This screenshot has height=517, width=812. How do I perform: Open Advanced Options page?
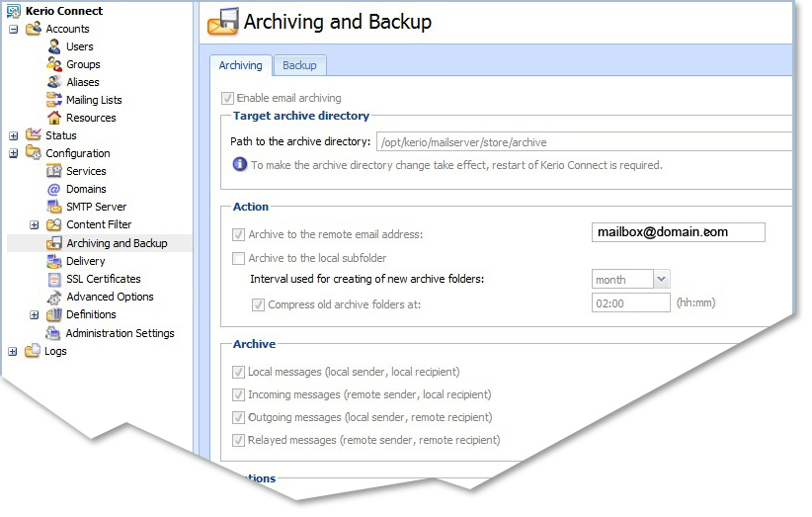tap(110, 297)
